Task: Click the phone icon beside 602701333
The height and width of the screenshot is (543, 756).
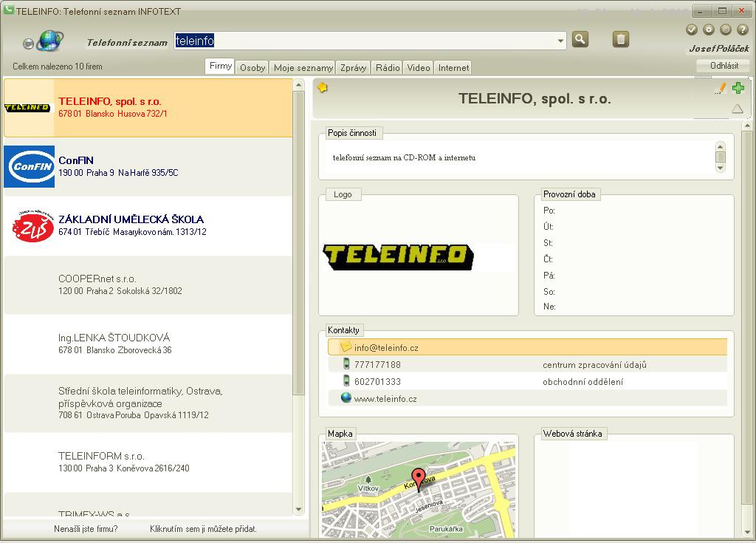Action: [346, 380]
